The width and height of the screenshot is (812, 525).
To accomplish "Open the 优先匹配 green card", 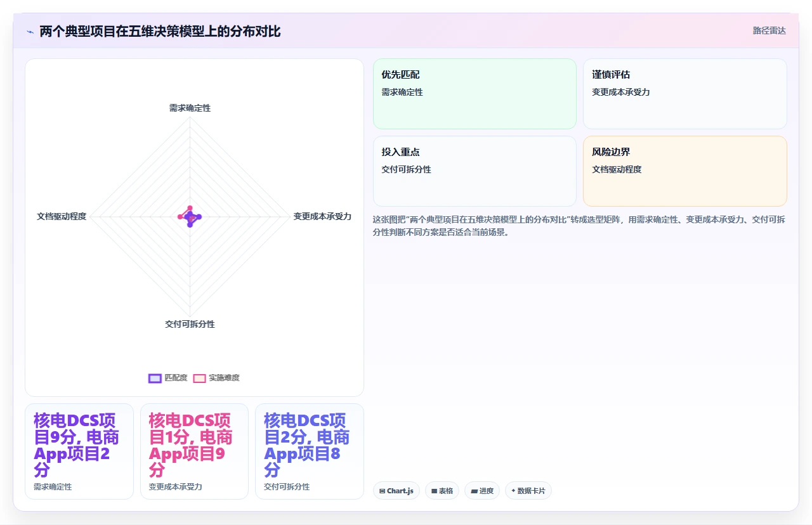I will pos(475,94).
